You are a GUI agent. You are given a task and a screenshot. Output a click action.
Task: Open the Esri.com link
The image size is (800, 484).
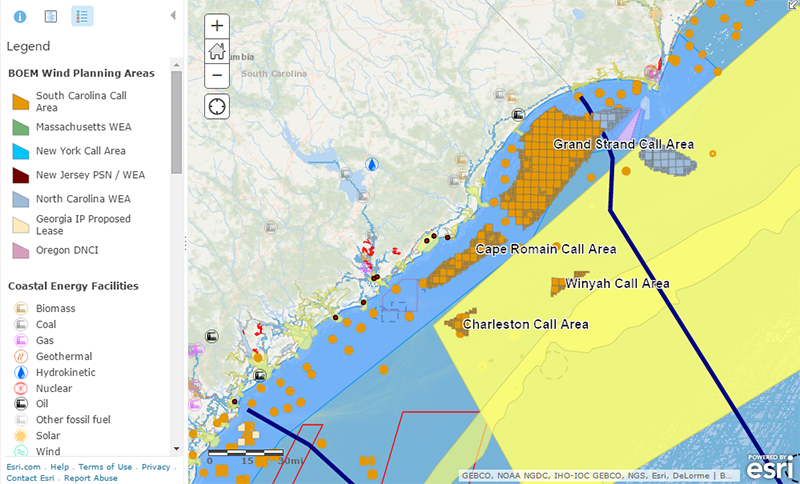pos(23,467)
